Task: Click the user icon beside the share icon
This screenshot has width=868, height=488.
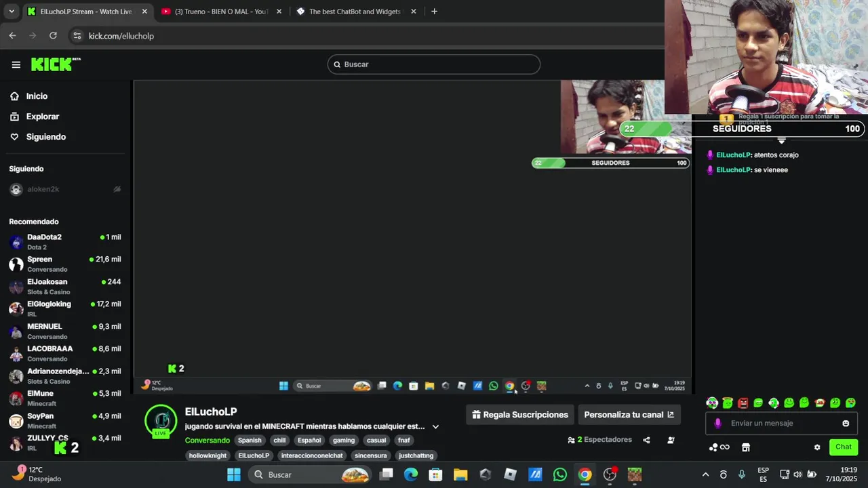Action: click(x=671, y=440)
